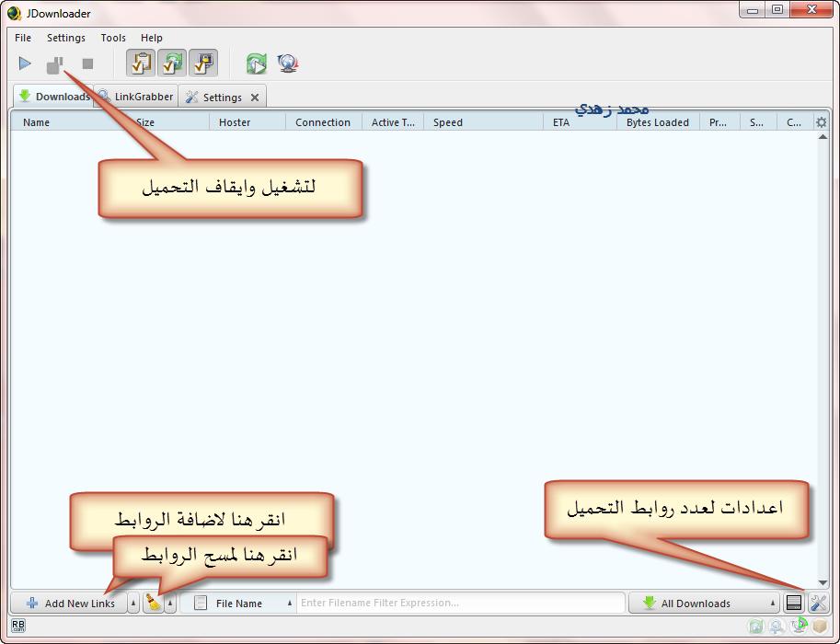
Task: Click the green reconnect-now play icon
Action: (x=257, y=63)
